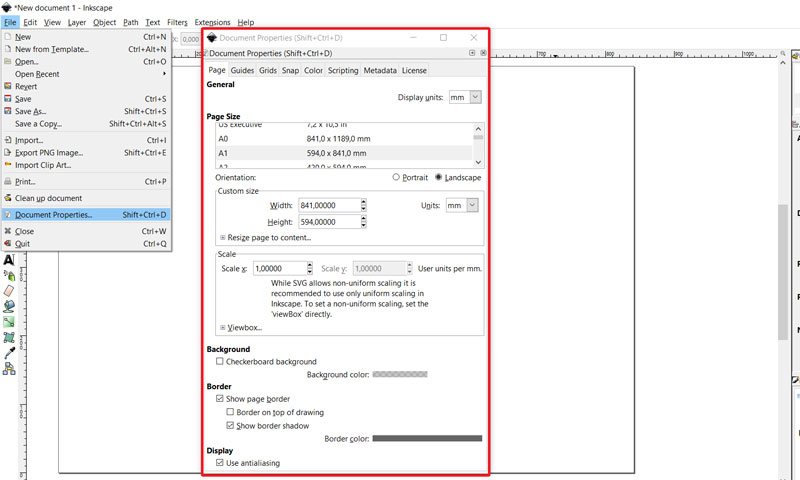Screen dimensions: 800x480
Task: Toggle Use antialiasing checkbox
Action: point(220,463)
